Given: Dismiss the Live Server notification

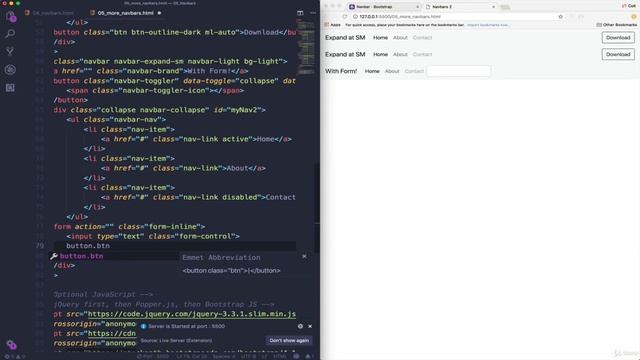Looking at the screenshot, I should point(310,326).
